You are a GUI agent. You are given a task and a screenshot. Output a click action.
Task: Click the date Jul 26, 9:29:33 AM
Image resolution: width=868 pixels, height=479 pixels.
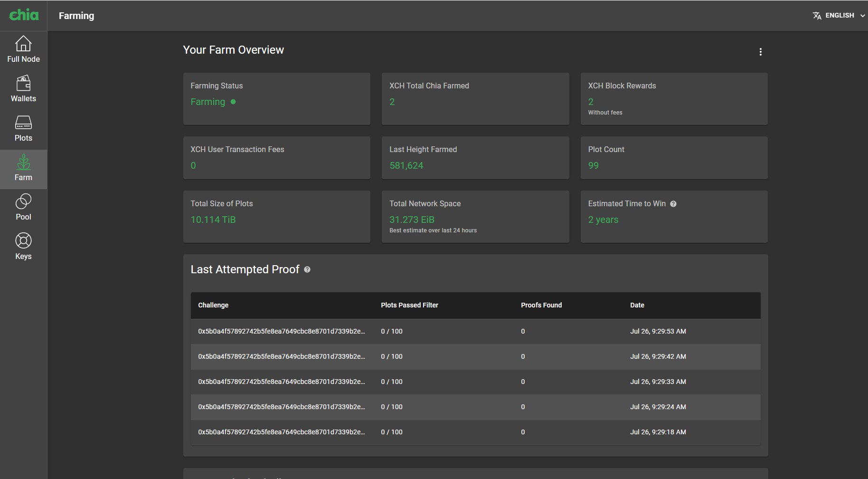click(658, 382)
